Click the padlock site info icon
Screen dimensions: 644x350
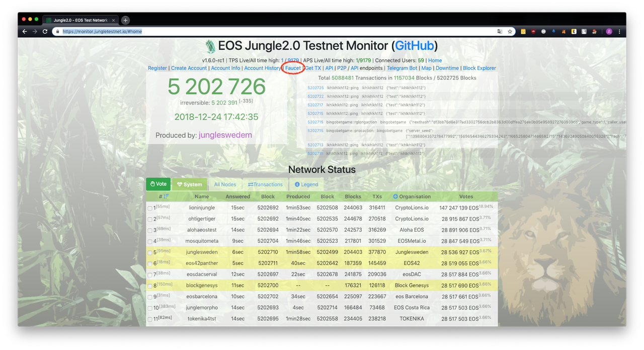tap(58, 31)
